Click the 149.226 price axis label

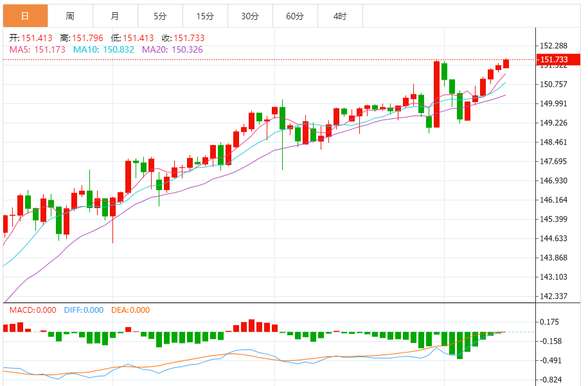point(553,123)
